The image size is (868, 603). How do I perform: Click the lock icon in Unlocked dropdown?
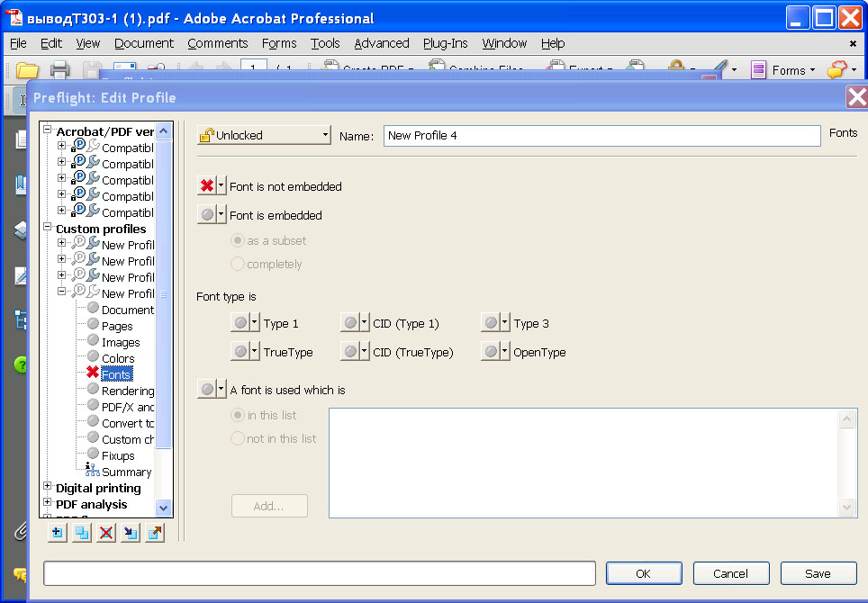pyautogui.click(x=206, y=135)
